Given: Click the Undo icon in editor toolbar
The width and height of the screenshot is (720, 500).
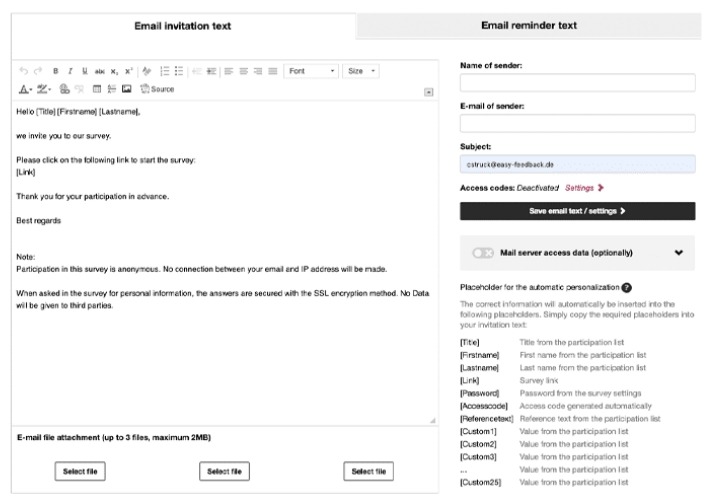Looking at the screenshot, I should click(23, 71).
